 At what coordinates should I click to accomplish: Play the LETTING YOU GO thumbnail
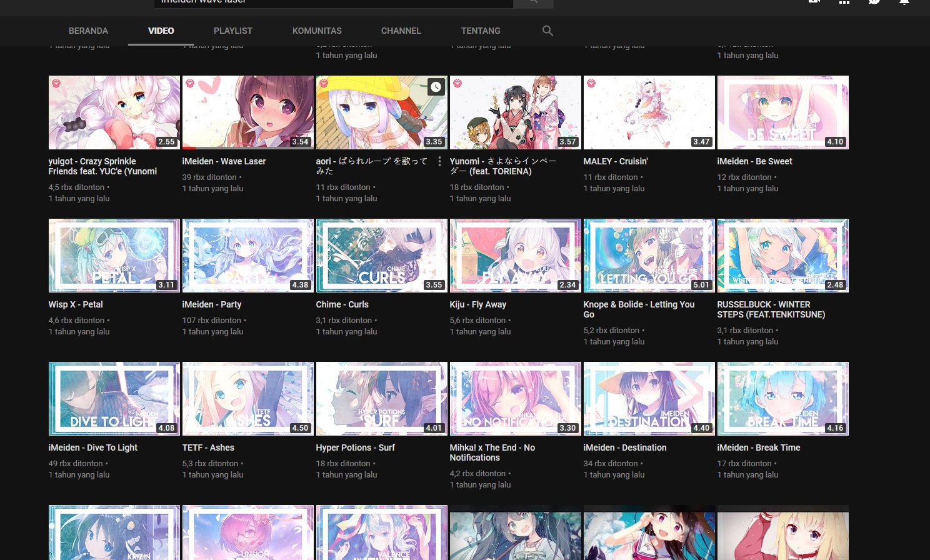(x=649, y=256)
